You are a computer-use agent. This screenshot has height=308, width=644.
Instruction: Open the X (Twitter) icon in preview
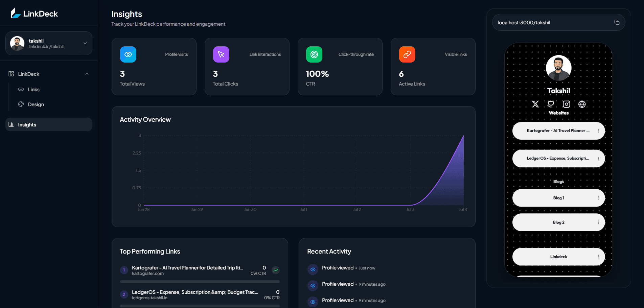[535, 104]
